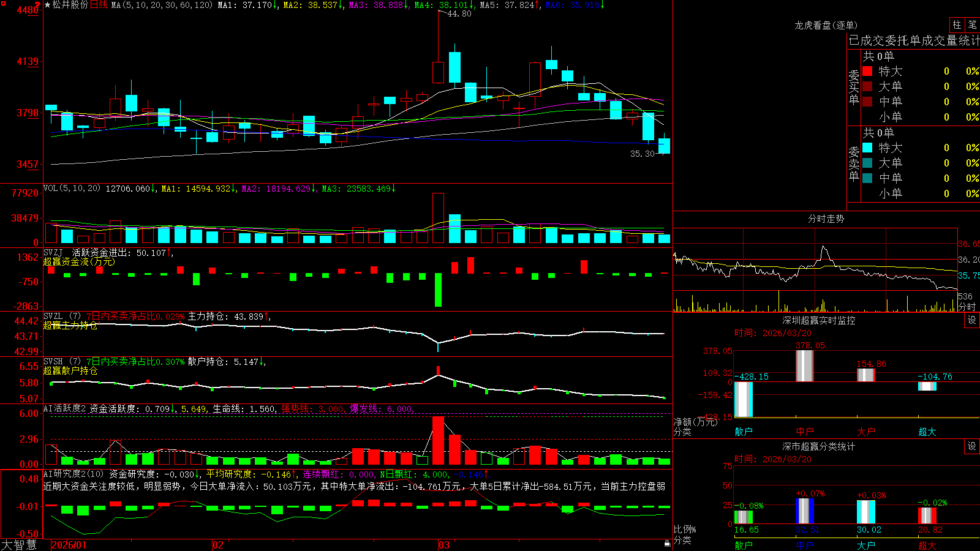
Task: Click the star icon beside 松井股份
Action: point(48,5)
